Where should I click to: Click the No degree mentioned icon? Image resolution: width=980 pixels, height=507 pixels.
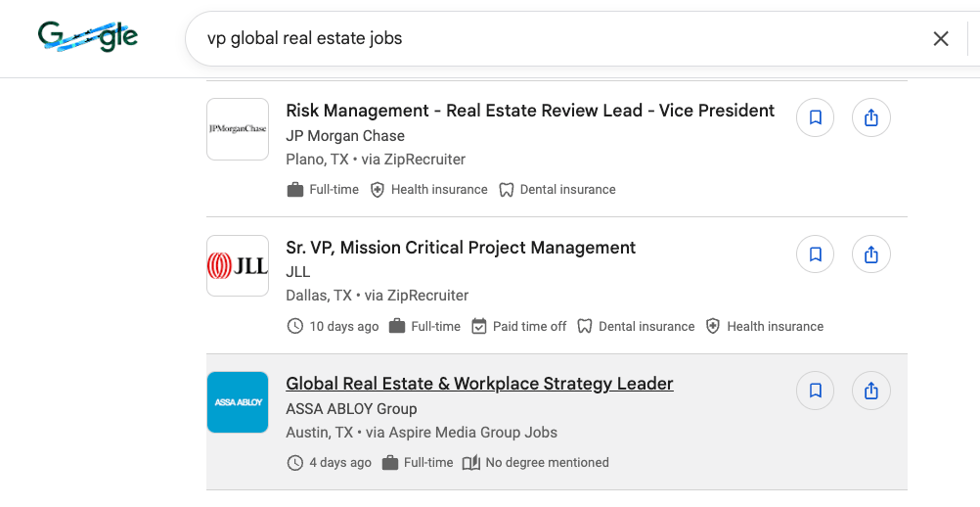pos(470,462)
